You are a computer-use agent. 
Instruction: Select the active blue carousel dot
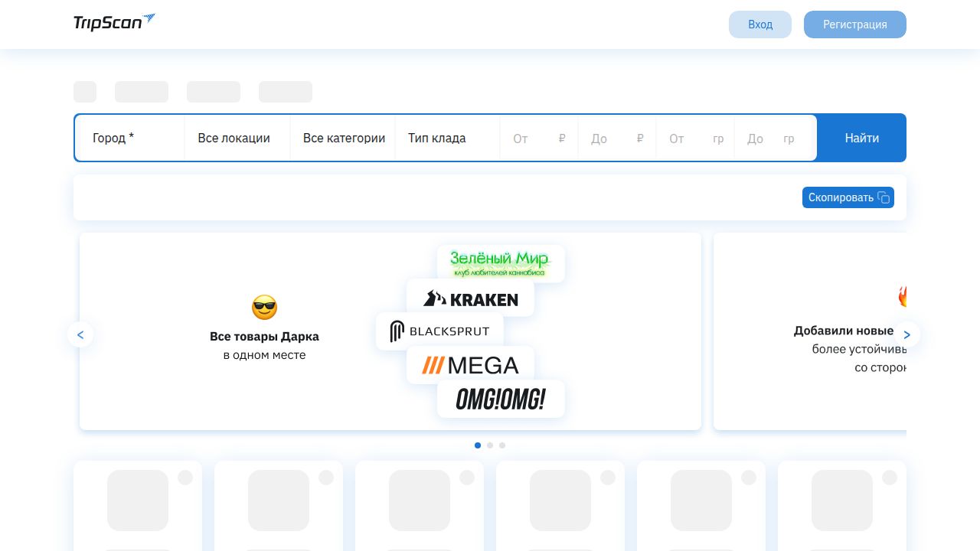[x=478, y=445]
